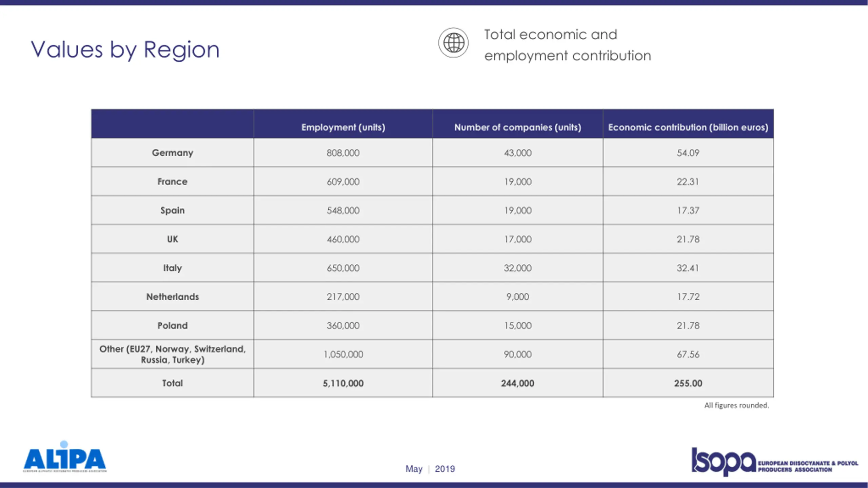Click Other row economic contribution 67.56
This screenshot has width=868, height=488.
click(x=688, y=354)
